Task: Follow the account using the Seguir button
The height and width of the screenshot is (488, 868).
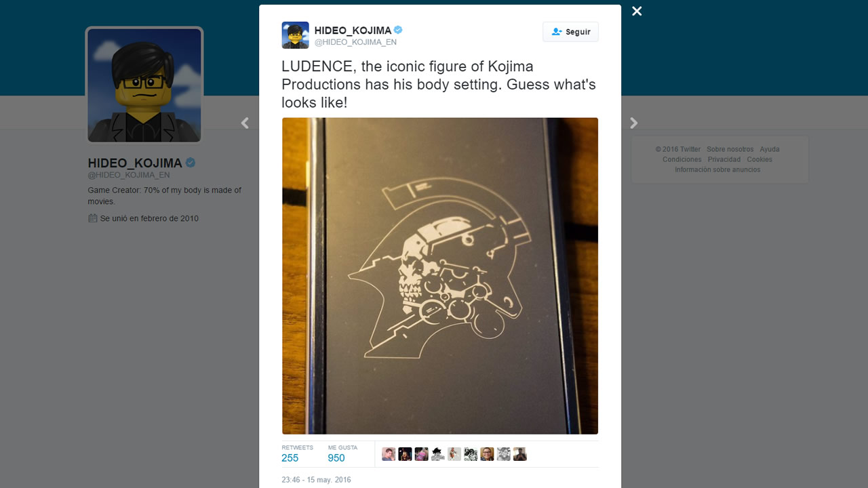Action: [x=570, y=32]
